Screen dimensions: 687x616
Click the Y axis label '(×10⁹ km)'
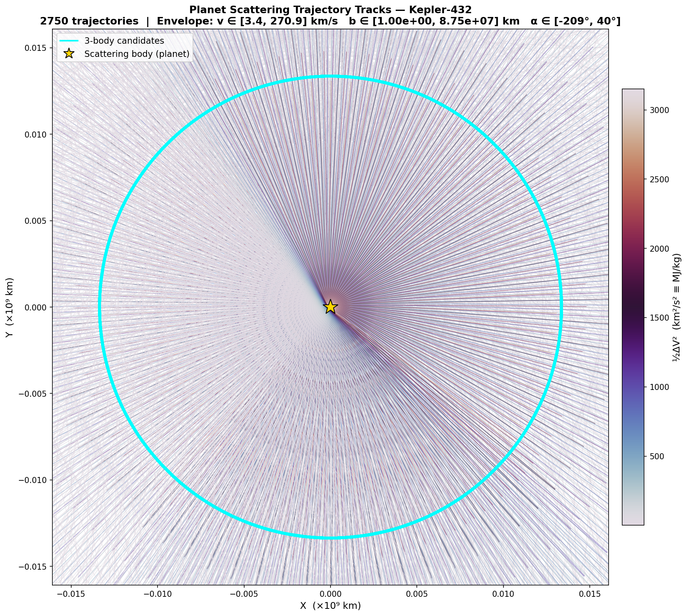pyautogui.click(x=10, y=307)
